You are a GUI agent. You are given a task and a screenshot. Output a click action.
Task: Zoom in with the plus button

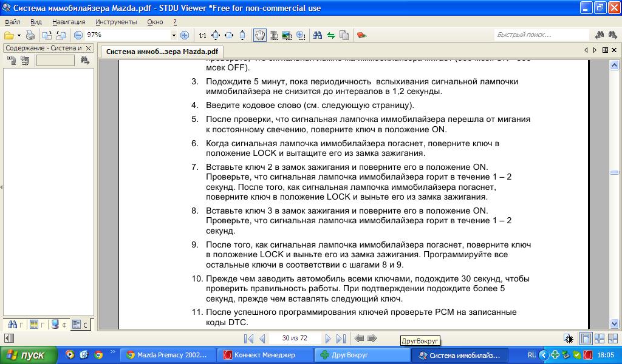tap(185, 35)
